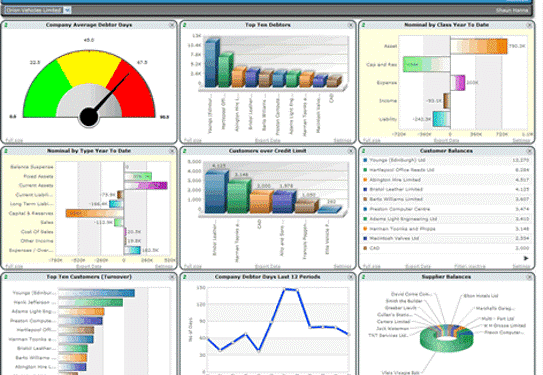Open Customer Balances full size
The width and height of the screenshot is (543, 375).
tap(372, 266)
